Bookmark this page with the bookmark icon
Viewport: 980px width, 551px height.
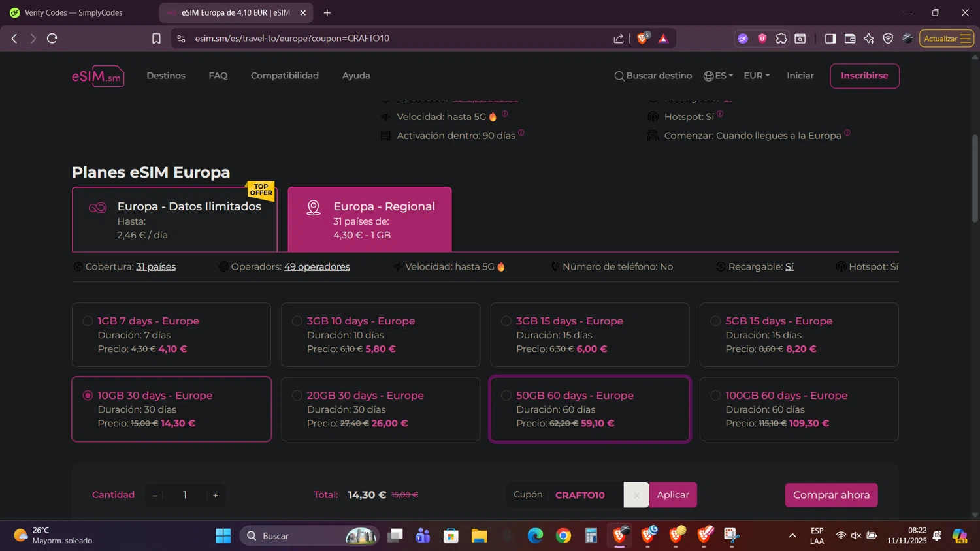[156, 39]
